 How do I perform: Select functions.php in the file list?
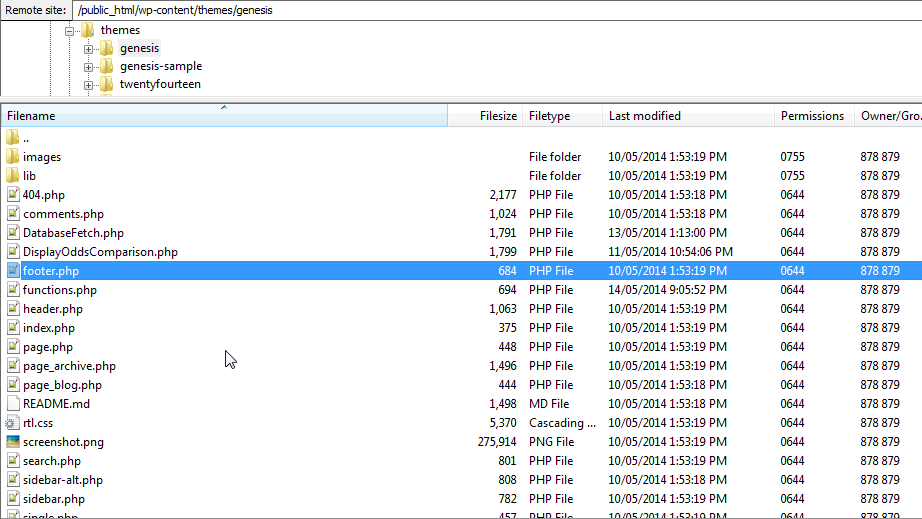click(x=60, y=290)
